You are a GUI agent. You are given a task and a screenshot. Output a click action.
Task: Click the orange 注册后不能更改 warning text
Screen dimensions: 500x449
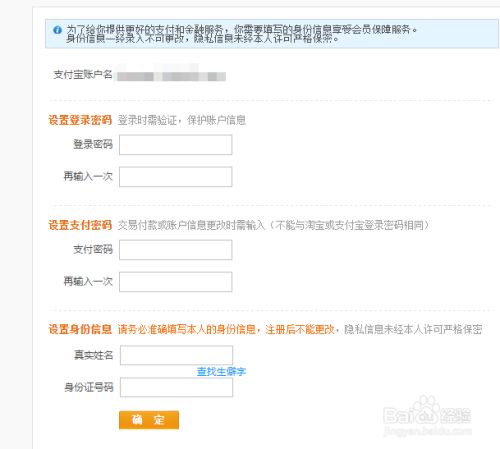300,329
